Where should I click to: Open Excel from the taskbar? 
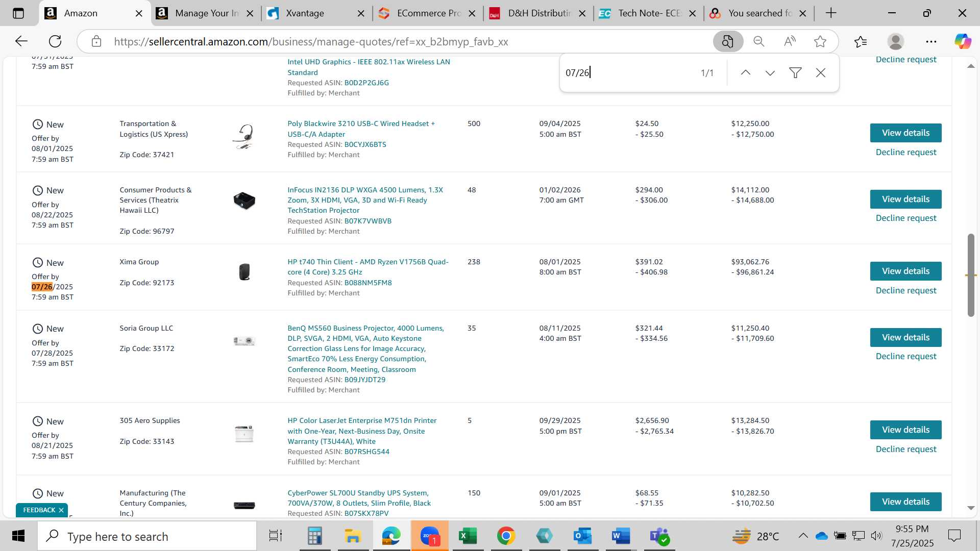pos(468,536)
